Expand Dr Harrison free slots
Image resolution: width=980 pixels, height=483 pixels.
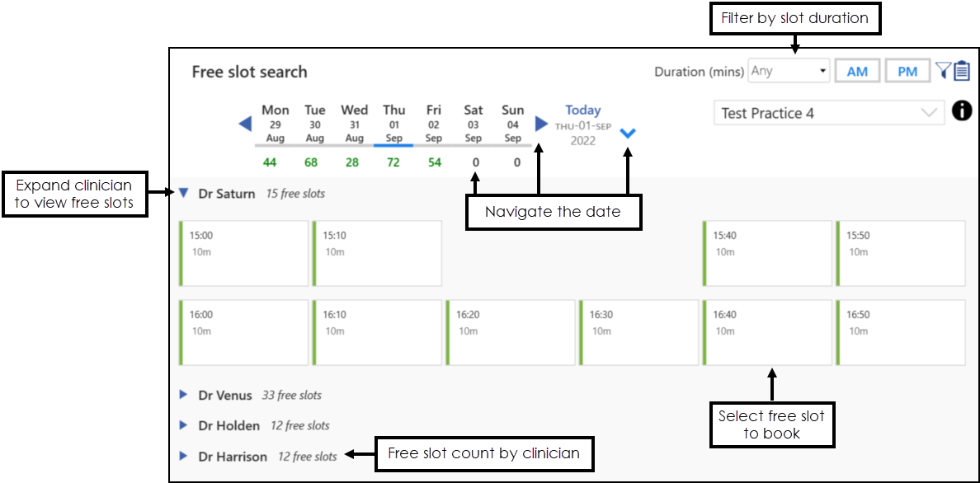tap(183, 456)
